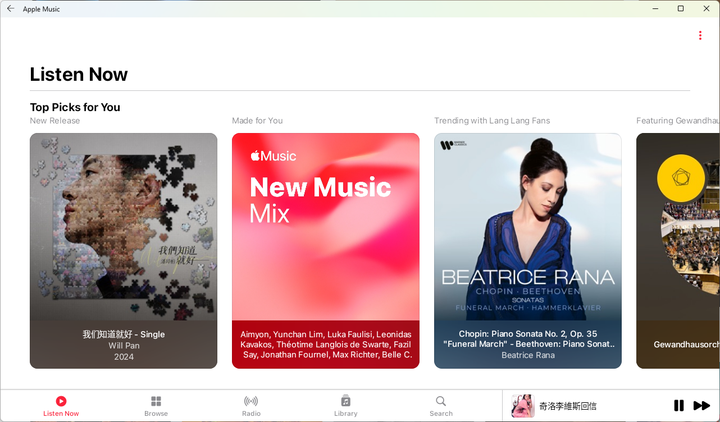Viewport: 720px width, 422px height.
Task: Click the Will Pan artist name
Action: 124,345
